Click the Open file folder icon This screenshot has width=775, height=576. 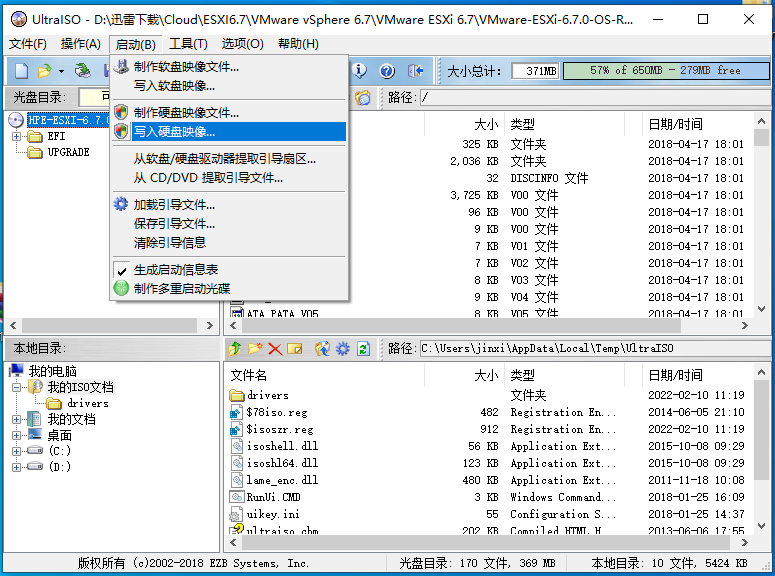(x=44, y=71)
